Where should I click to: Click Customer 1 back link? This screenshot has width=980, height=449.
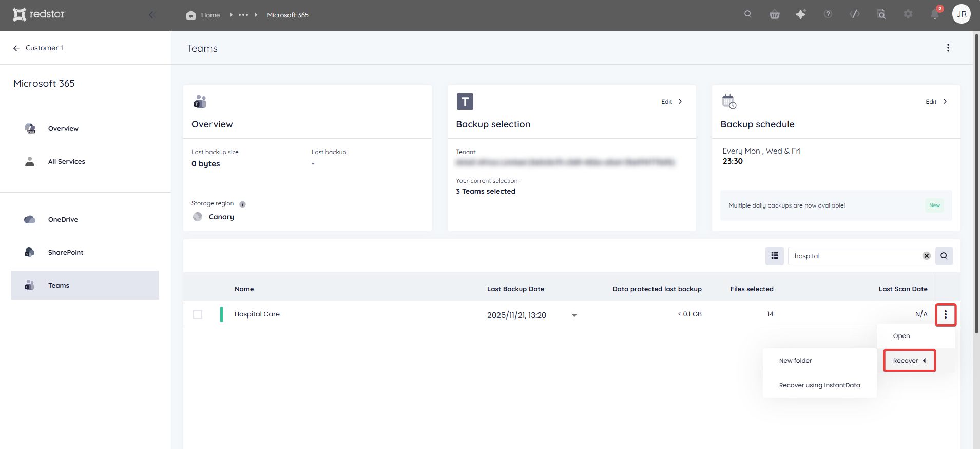coord(44,48)
